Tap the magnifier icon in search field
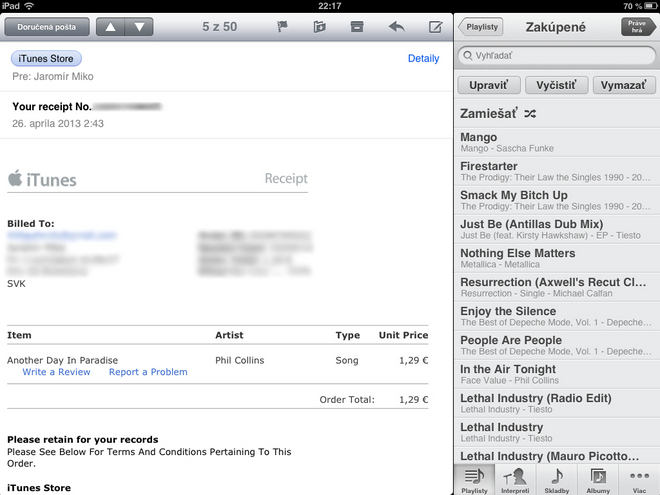This screenshot has width=660, height=495. click(468, 56)
